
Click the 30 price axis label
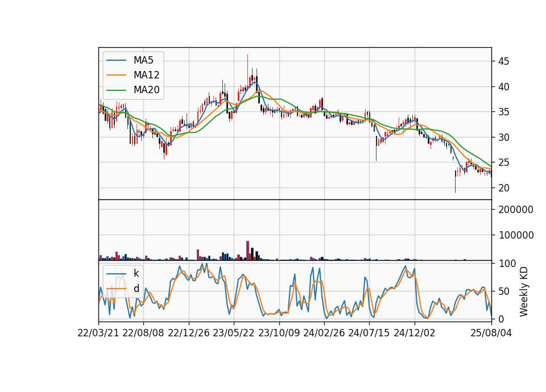(503, 137)
